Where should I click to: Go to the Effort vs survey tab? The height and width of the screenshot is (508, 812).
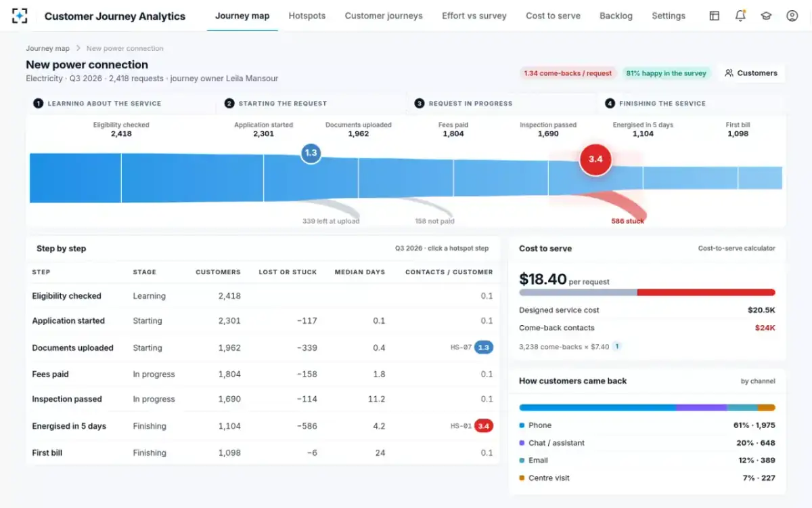[x=474, y=16]
